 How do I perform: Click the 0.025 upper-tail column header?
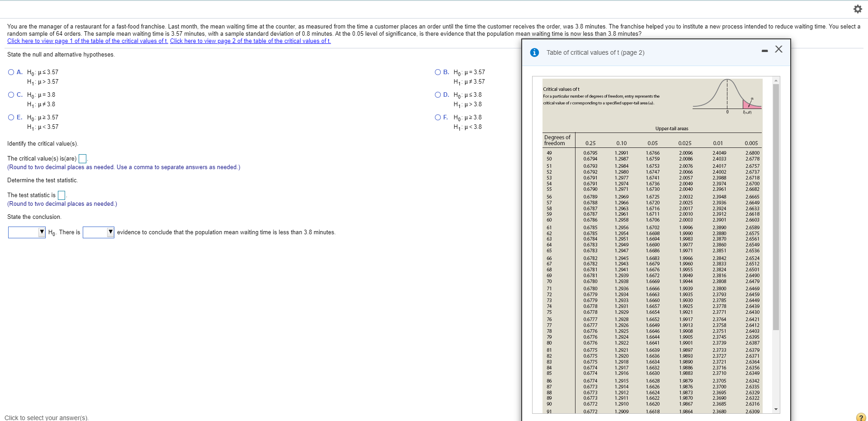685,143
